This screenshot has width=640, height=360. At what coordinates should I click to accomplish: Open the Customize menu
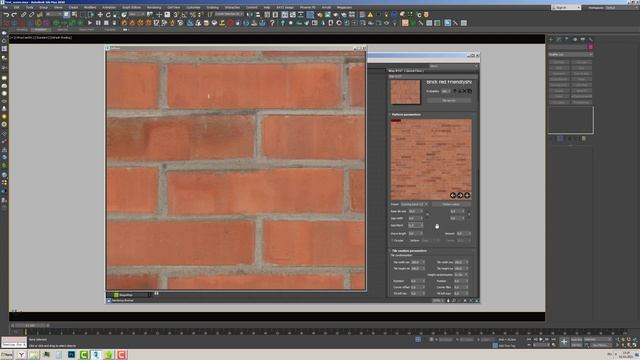[x=193, y=7]
